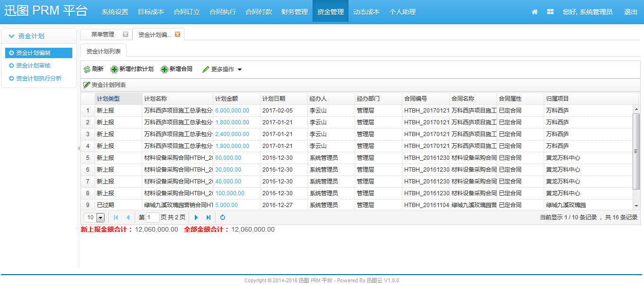
Task: Click the amount 30,000.00 link
Action: pos(228,170)
